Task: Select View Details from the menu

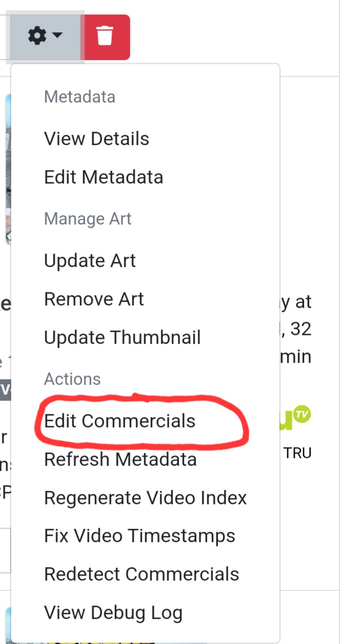Action: [96, 139]
